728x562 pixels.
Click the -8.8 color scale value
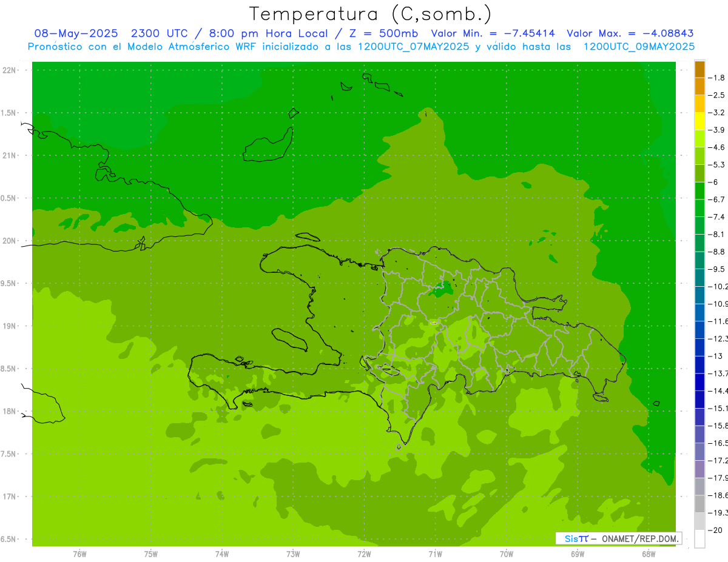717,252
